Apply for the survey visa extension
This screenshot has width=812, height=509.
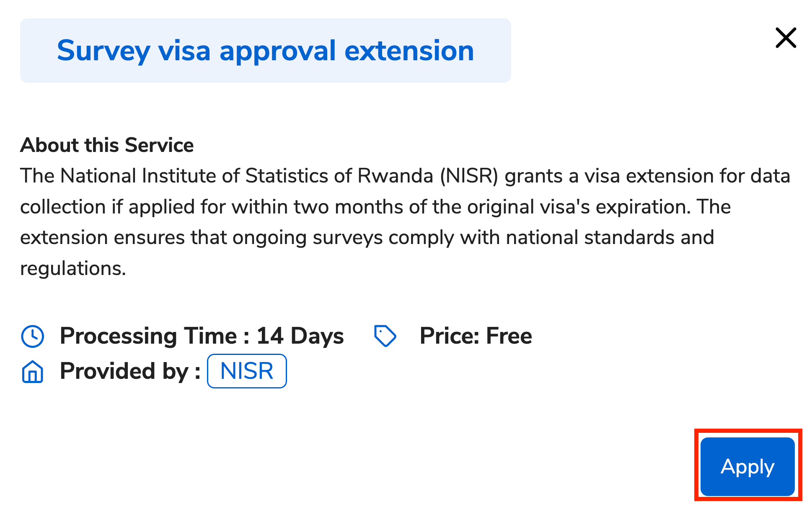click(x=747, y=466)
